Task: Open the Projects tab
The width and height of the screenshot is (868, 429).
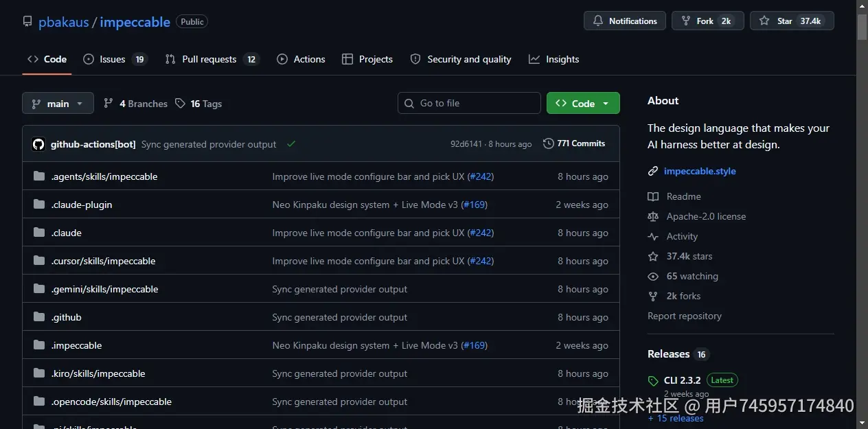Action: [367, 59]
